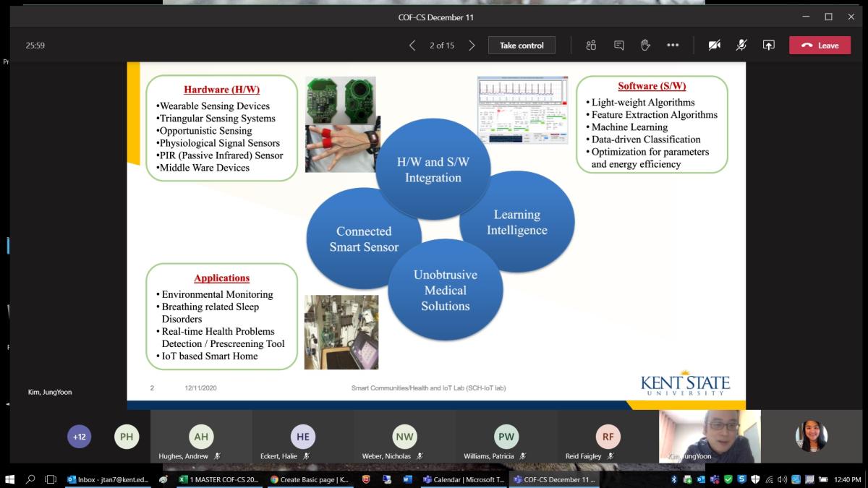Image resolution: width=868 pixels, height=488 pixels.
Task: Raise your hand in the meeting
Action: pyautogui.click(x=645, y=45)
